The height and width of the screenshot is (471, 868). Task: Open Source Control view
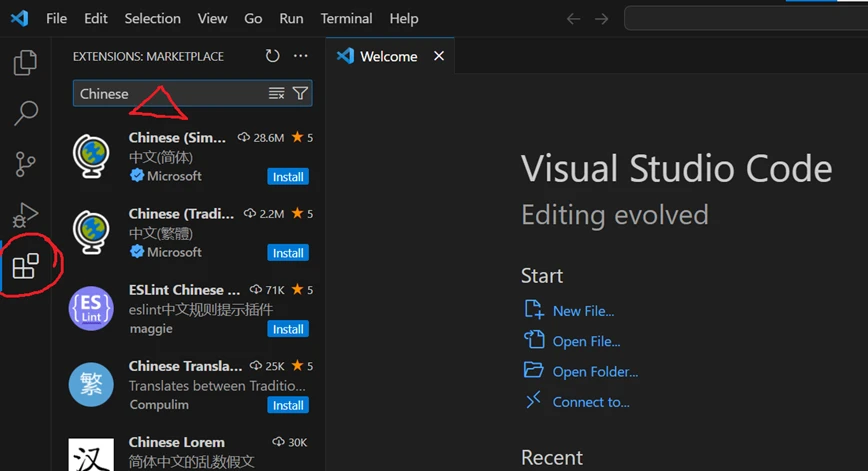(25, 164)
